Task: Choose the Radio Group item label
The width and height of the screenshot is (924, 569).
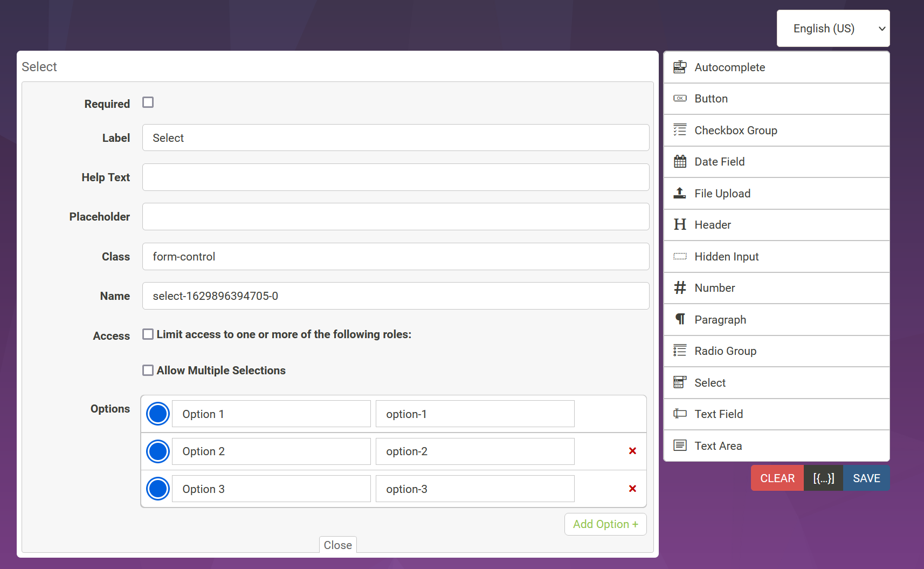Action: [x=726, y=351]
